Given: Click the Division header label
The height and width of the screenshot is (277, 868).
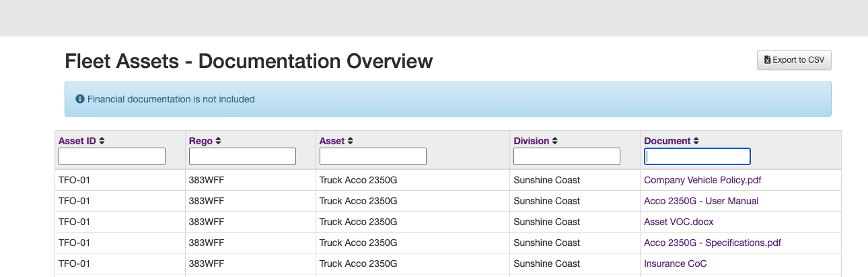Looking at the screenshot, I should [531, 141].
